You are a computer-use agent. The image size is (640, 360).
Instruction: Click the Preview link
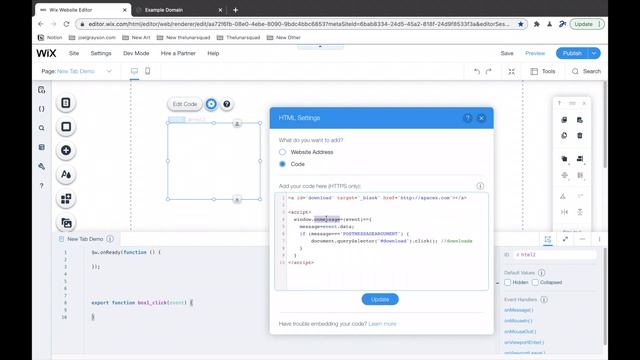pyautogui.click(x=535, y=53)
